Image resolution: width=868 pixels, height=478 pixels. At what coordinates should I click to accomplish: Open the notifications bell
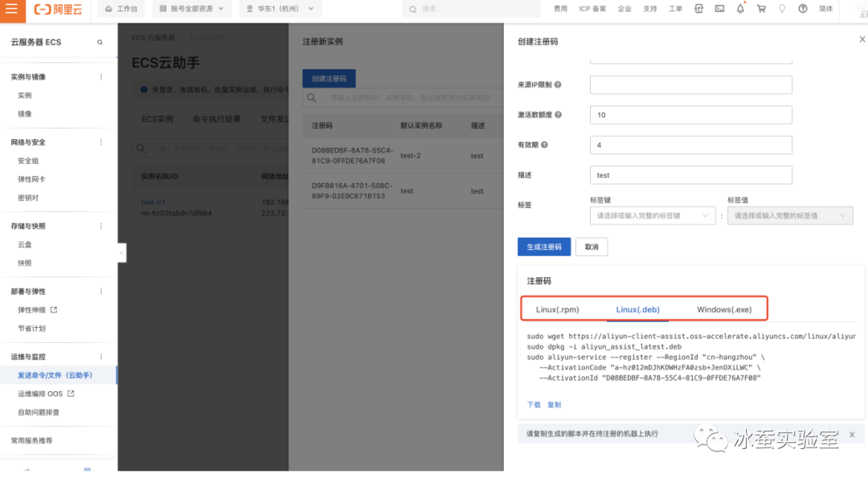coord(740,9)
